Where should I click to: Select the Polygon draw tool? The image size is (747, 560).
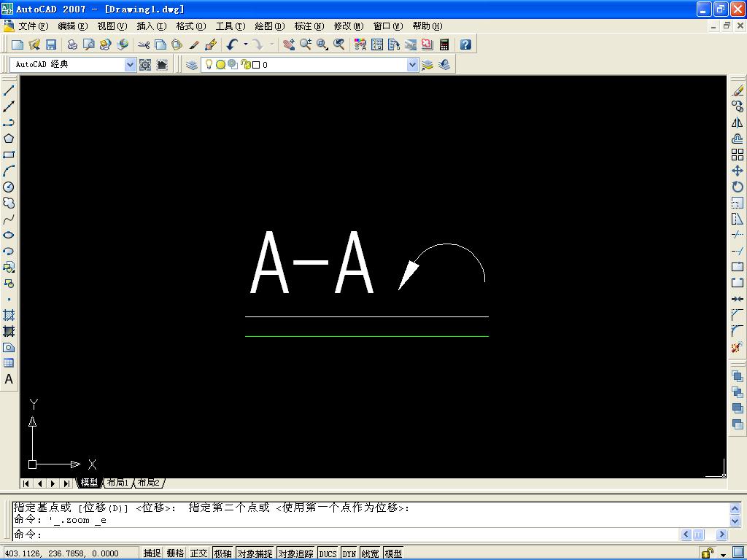(x=9, y=139)
